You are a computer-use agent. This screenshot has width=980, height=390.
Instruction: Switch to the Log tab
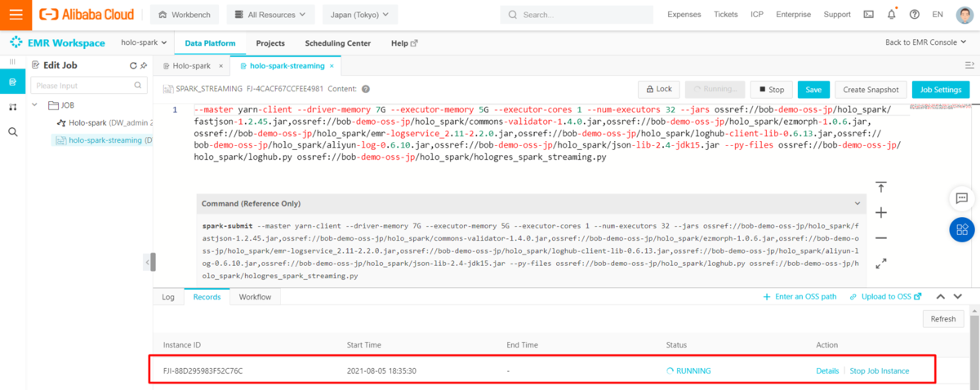tap(168, 297)
